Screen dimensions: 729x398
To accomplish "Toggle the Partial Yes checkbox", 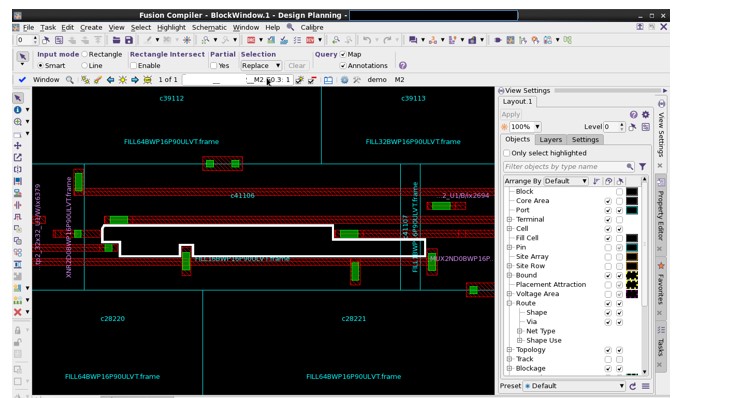I will point(213,66).
